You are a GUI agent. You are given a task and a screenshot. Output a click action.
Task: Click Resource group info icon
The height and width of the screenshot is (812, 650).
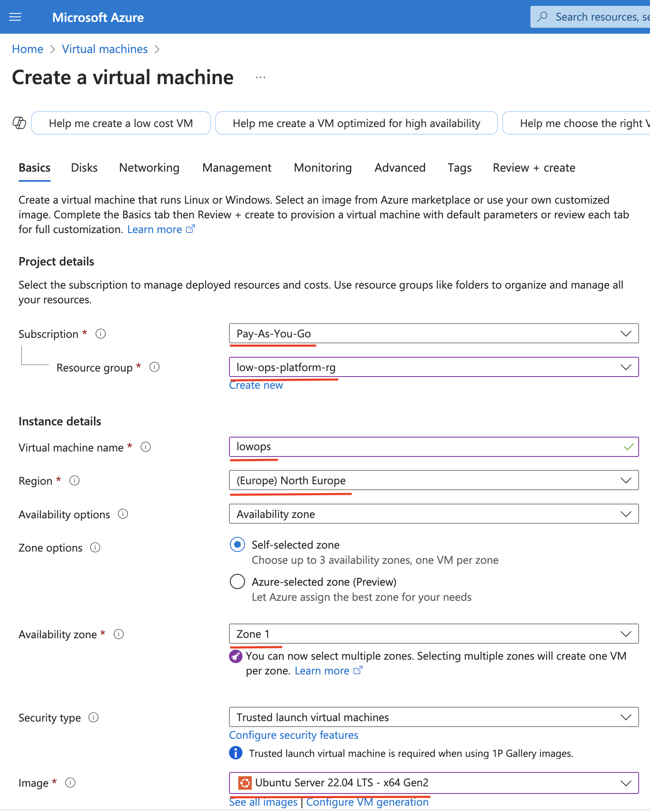pyautogui.click(x=155, y=367)
